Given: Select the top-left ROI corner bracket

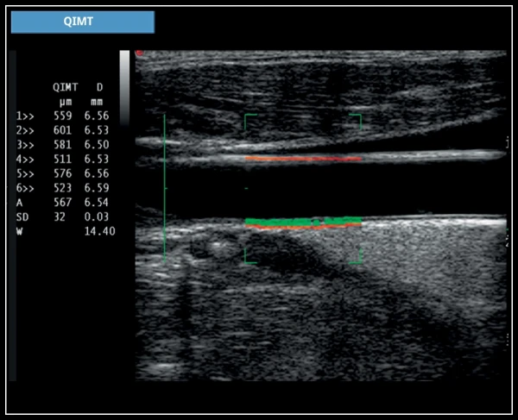Looking at the screenshot, I should click(x=249, y=118).
